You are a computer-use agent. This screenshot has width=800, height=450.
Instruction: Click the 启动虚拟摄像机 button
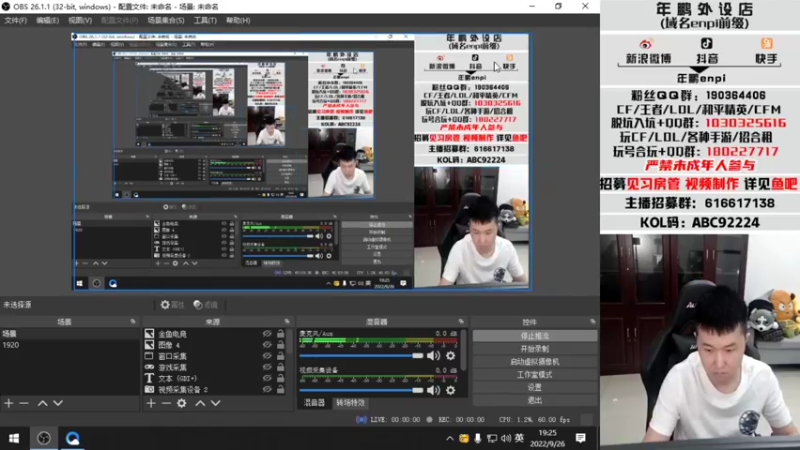pyautogui.click(x=535, y=361)
